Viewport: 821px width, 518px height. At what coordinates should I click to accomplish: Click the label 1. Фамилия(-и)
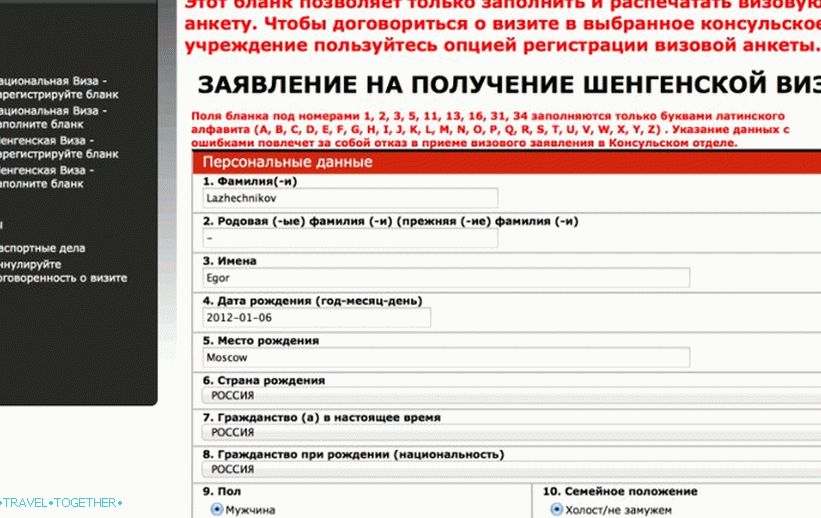pos(250,181)
